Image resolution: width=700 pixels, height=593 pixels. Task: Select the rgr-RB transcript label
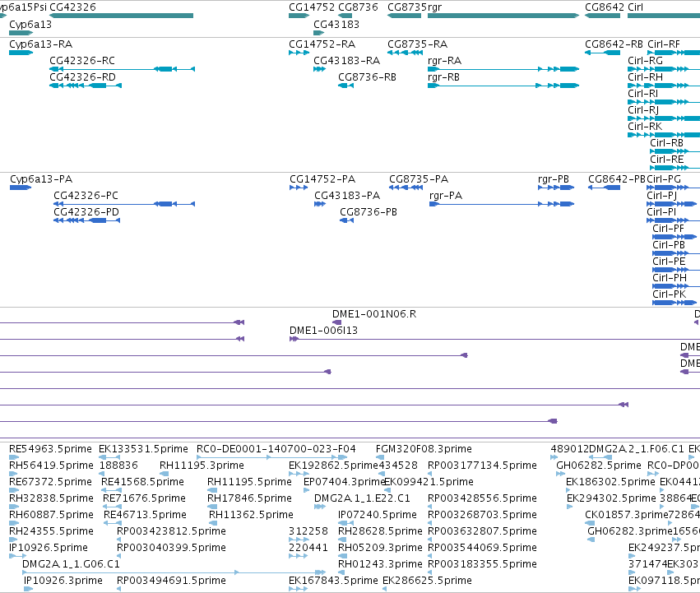(443, 77)
